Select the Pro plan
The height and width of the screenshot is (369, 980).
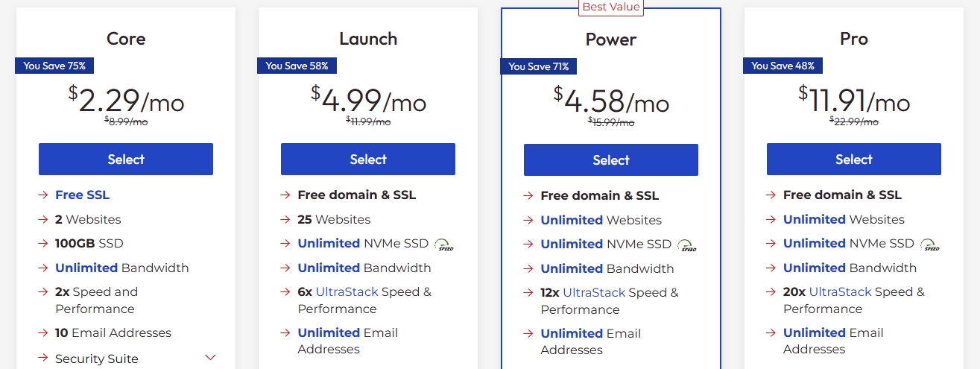(x=853, y=160)
